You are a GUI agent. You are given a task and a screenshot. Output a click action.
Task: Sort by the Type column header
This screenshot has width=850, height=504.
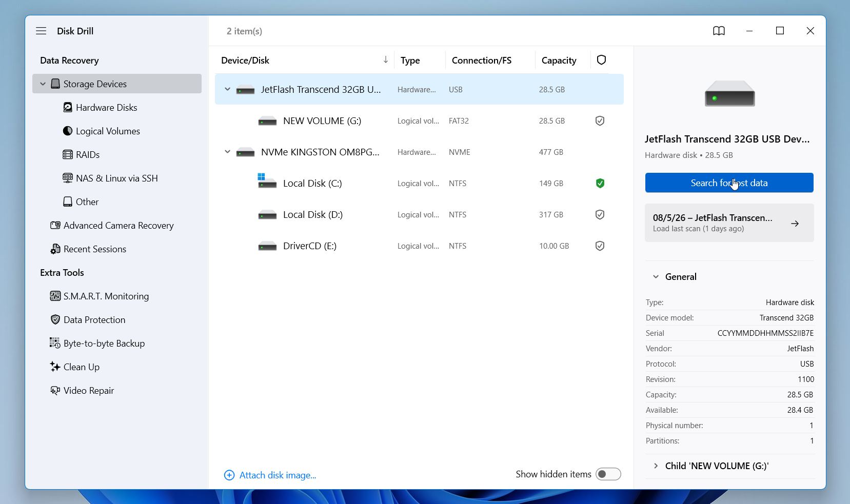[x=410, y=60]
